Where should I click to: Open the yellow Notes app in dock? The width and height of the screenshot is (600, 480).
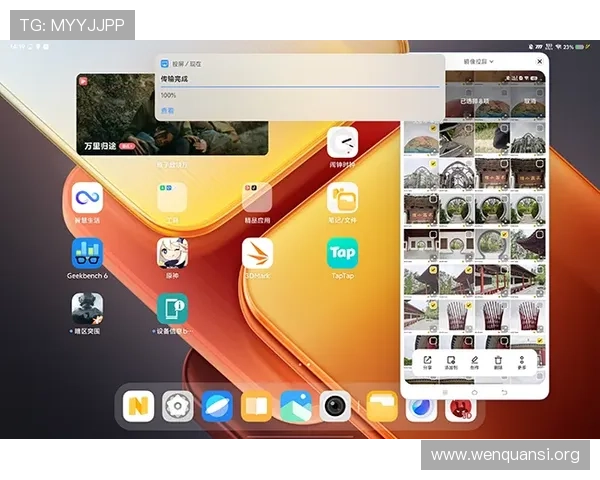coord(138,405)
